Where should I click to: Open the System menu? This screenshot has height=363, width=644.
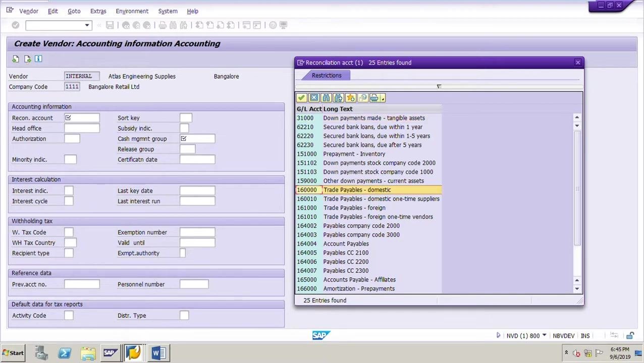(x=168, y=11)
